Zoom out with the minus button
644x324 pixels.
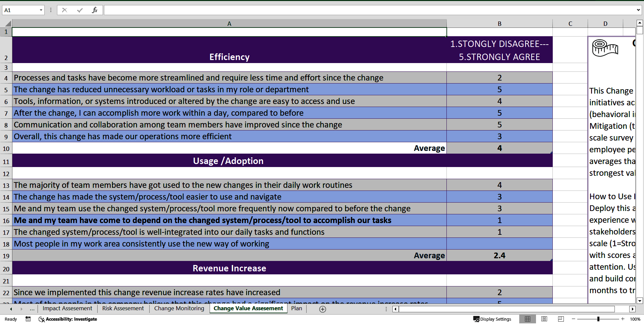[574, 319]
